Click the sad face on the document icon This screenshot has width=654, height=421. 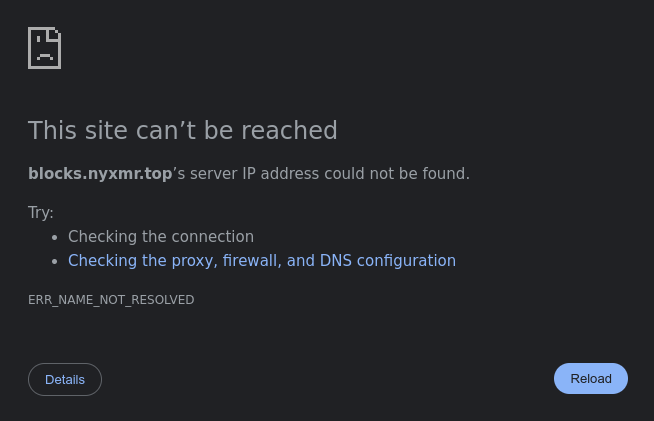(x=44, y=52)
